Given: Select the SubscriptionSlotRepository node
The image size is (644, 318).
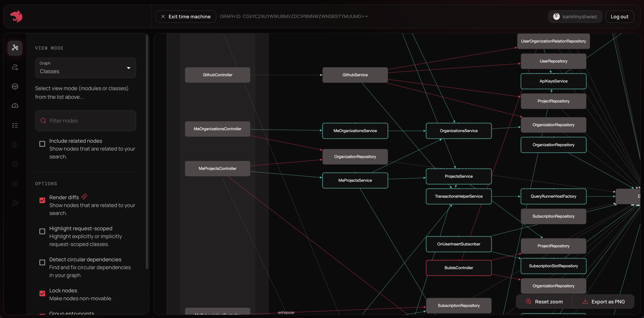Looking at the screenshot, I should (x=553, y=266).
